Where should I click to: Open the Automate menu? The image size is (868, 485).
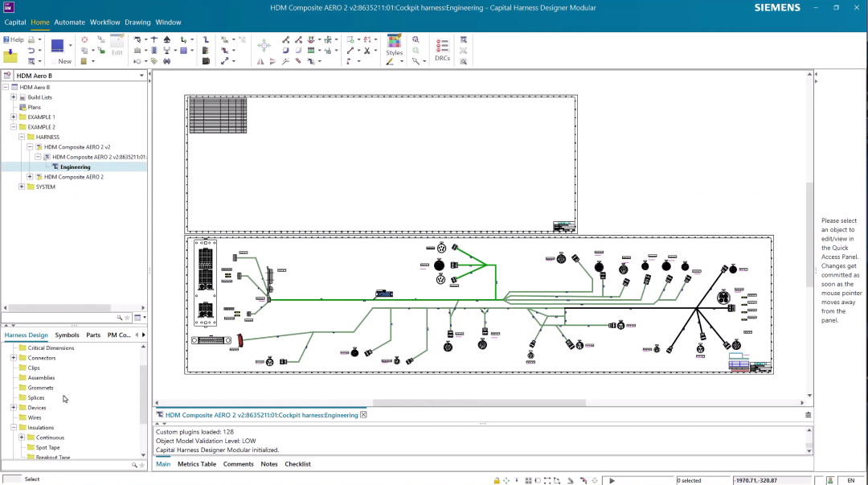click(70, 23)
